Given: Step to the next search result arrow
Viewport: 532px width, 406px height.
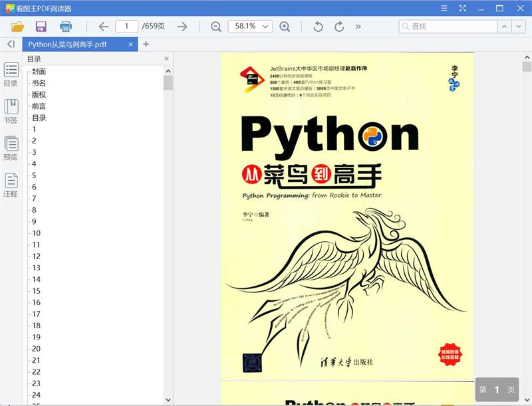Looking at the screenshot, I should pos(518,25).
